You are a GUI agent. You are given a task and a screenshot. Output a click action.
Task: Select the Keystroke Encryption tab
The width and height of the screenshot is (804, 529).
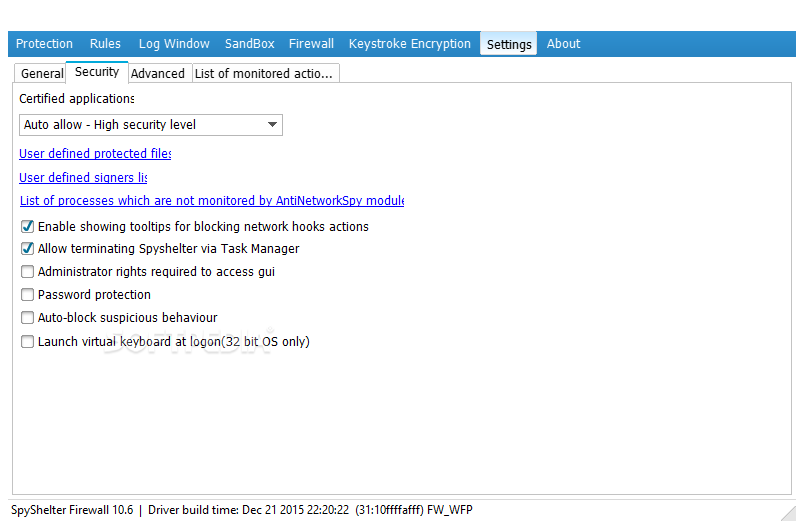pos(410,44)
